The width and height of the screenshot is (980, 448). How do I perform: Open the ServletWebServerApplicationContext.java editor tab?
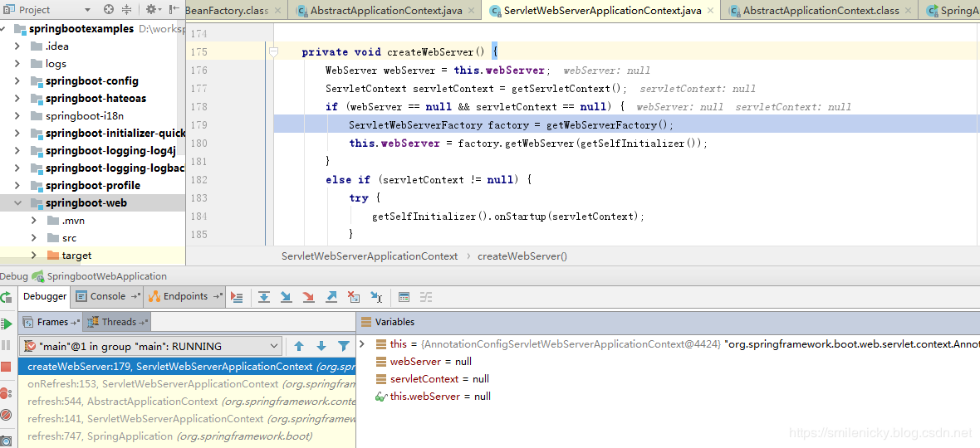[602, 11]
